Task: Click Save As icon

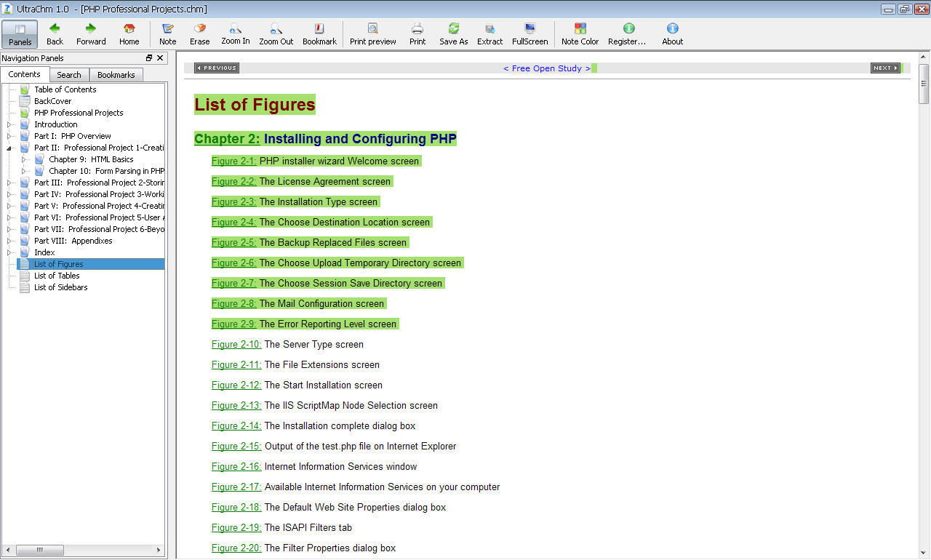Action: tap(454, 29)
